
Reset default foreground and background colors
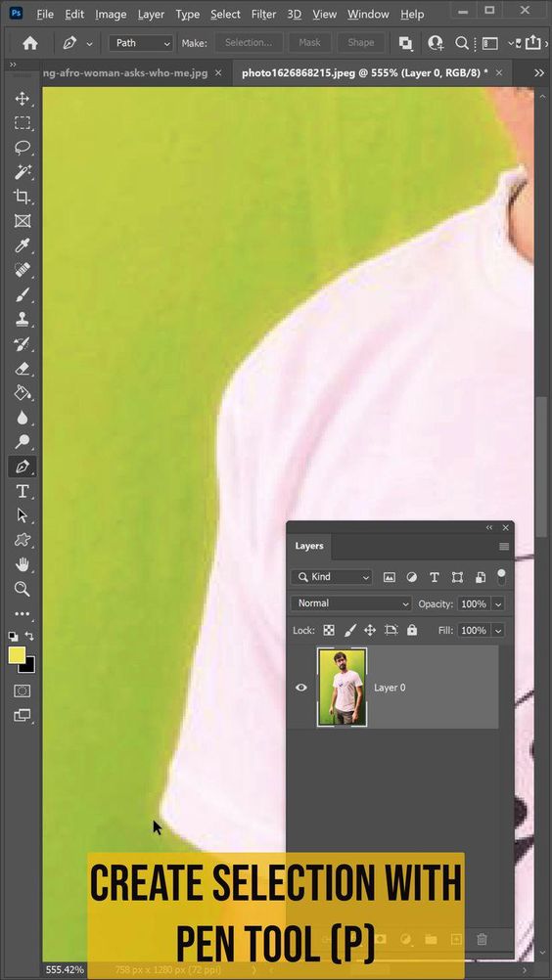(x=13, y=637)
